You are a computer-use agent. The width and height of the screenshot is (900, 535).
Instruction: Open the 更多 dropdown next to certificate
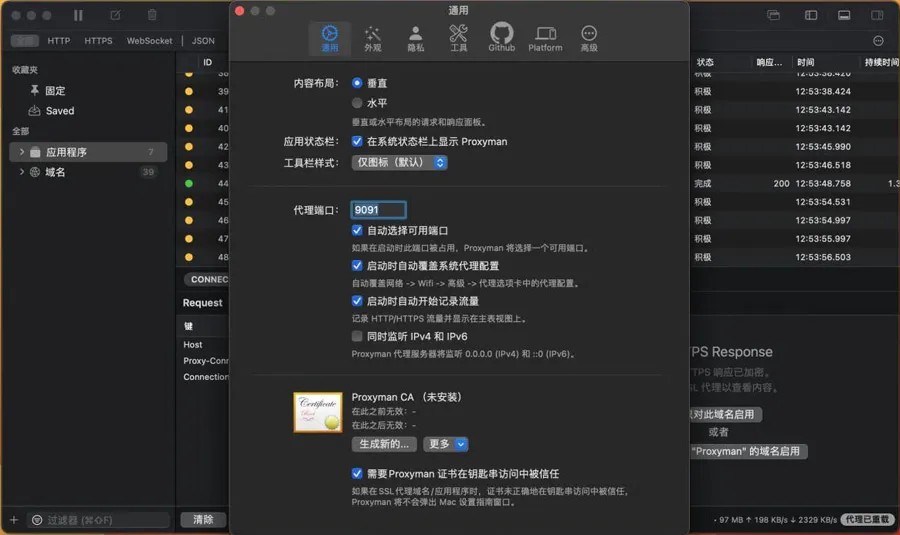coord(446,444)
